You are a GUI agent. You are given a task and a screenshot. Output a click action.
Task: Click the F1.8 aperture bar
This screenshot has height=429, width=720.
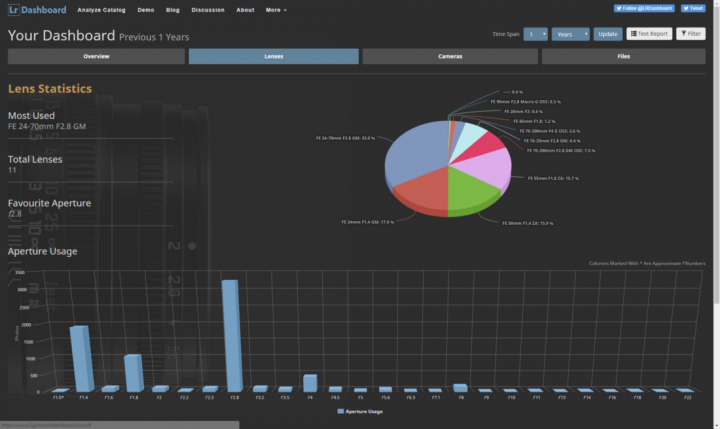click(x=134, y=373)
